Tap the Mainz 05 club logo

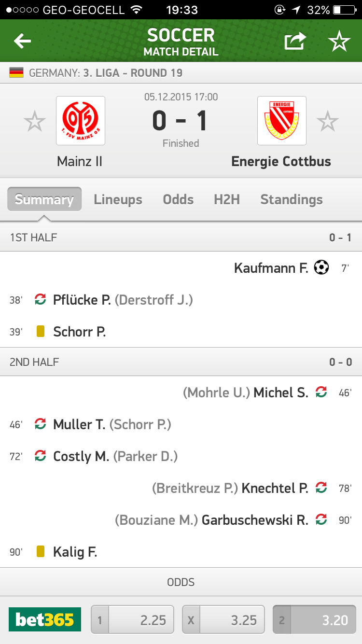click(x=81, y=121)
